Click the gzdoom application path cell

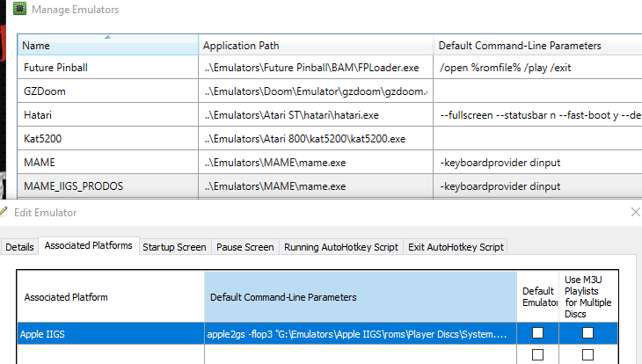pyautogui.click(x=316, y=91)
